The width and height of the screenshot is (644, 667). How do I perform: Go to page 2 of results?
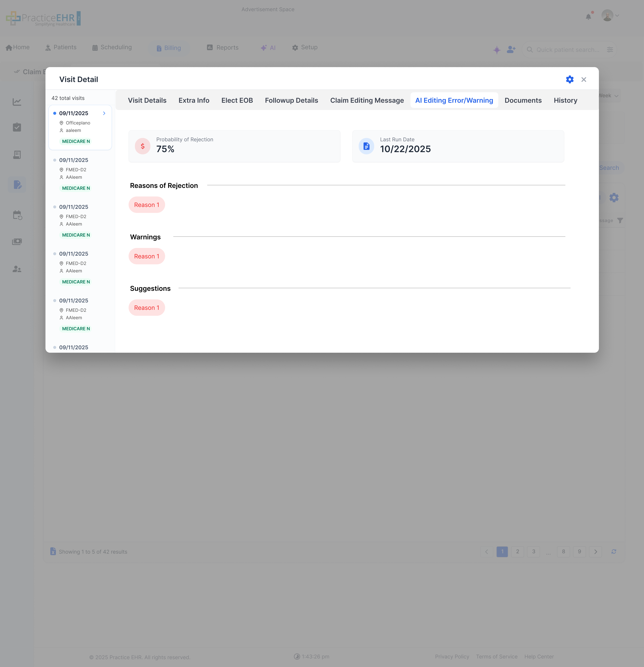(x=518, y=551)
